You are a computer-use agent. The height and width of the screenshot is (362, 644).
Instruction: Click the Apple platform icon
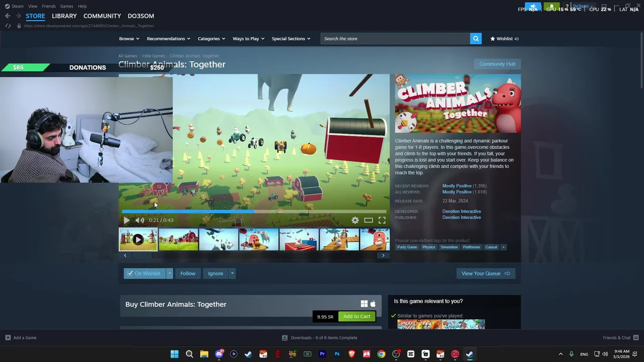pyautogui.click(x=373, y=304)
